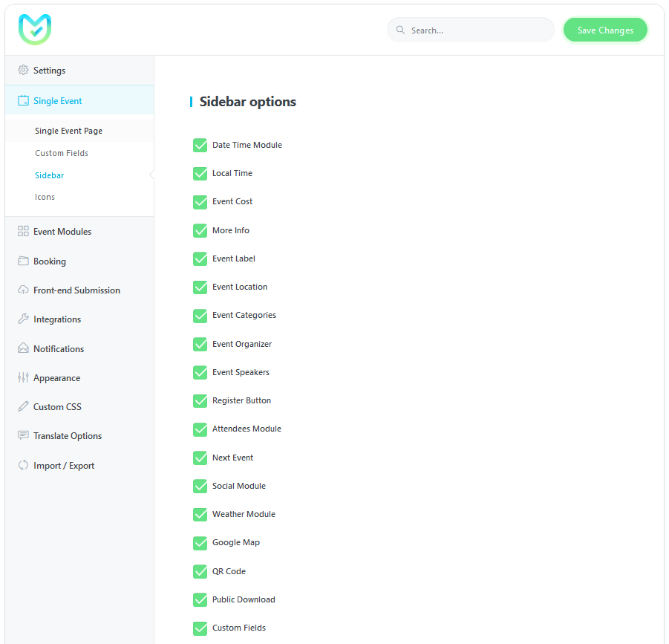This screenshot has height=644, width=669.
Task: Click the Event Modules grid icon
Action: pyautogui.click(x=23, y=231)
